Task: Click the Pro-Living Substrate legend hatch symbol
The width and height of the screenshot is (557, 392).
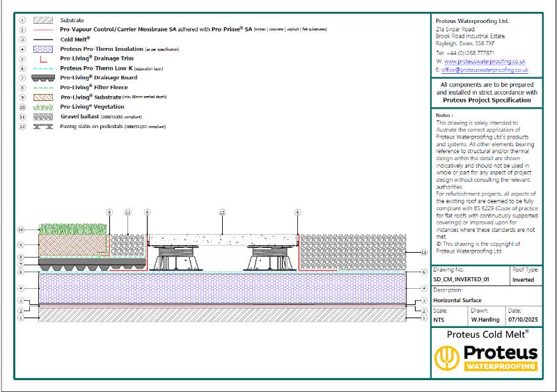Action: tap(44, 97)
